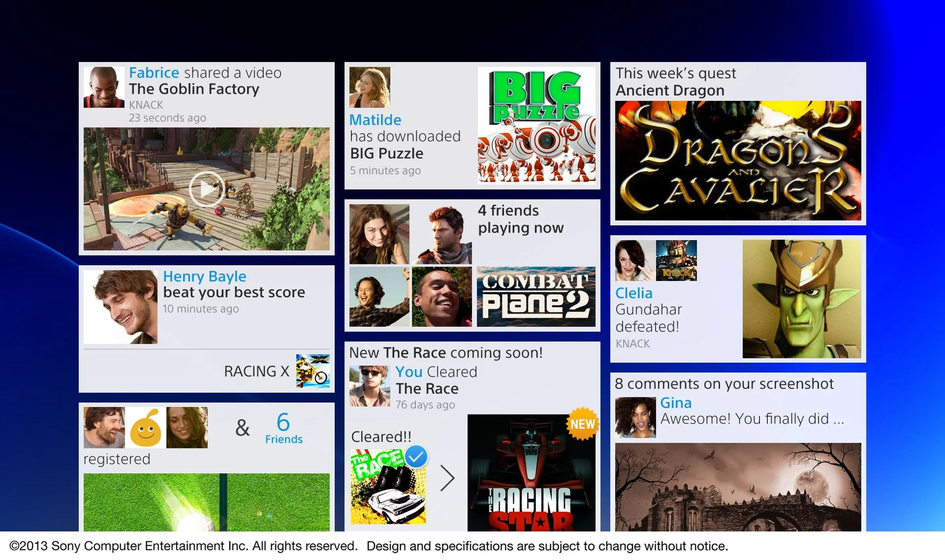945x560 pixels.
Task: Open Matilde's profile name link
Action: click(x=375, y=120)
